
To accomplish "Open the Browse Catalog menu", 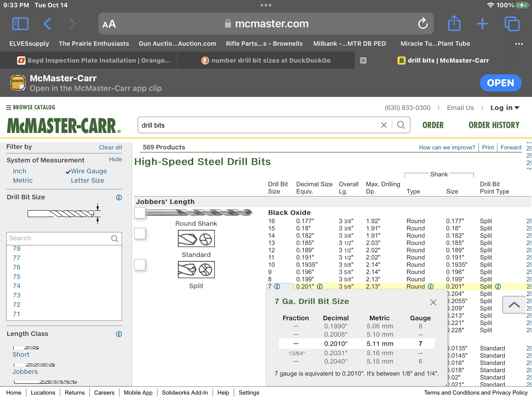I will [31, 108].
